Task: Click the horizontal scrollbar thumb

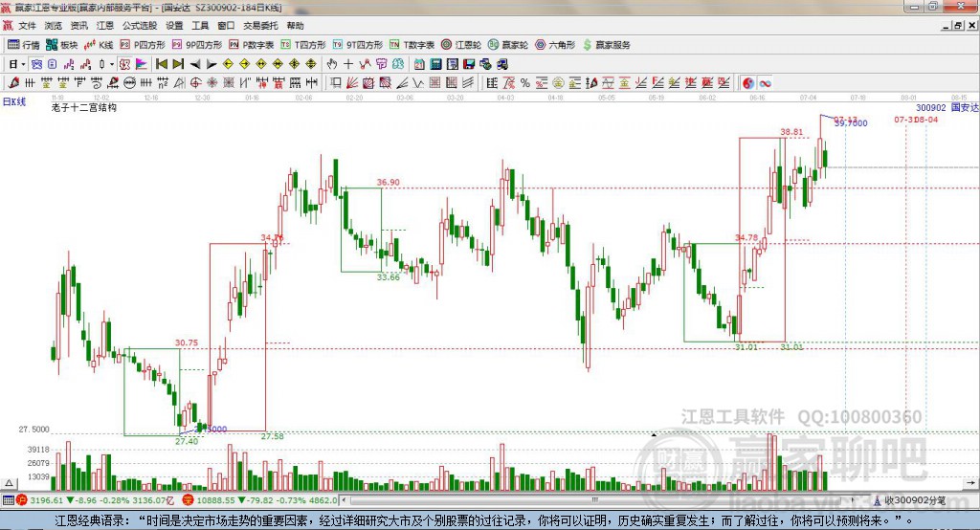Action: 595,500
